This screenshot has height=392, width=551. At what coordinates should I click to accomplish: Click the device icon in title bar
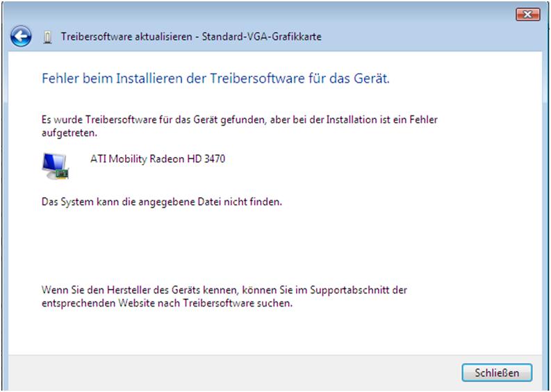point(47,37)
